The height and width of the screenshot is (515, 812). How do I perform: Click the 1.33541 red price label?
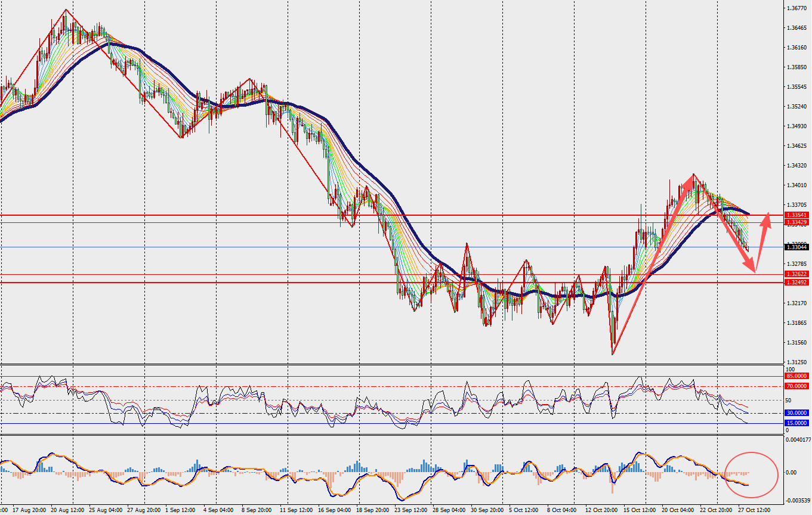[x=796, y=215]
